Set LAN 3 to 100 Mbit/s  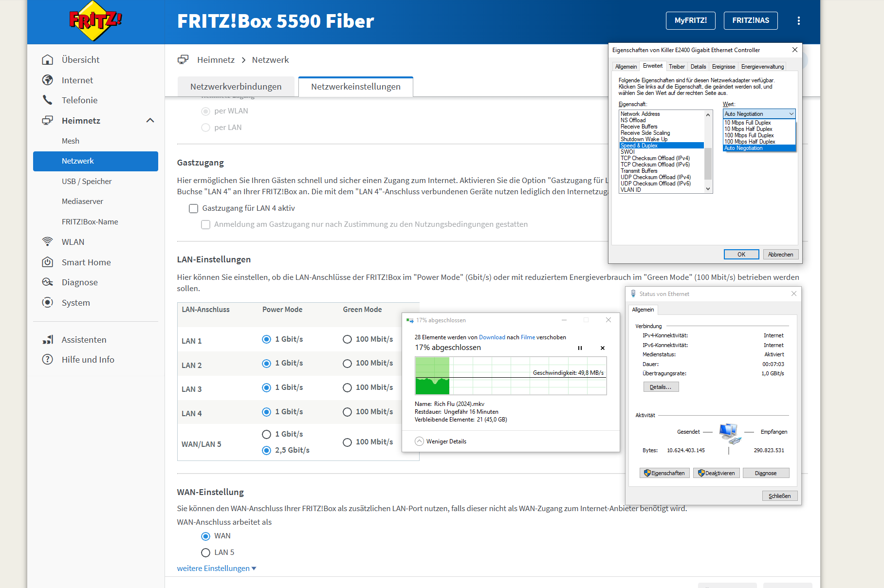(x=347, y=387)
